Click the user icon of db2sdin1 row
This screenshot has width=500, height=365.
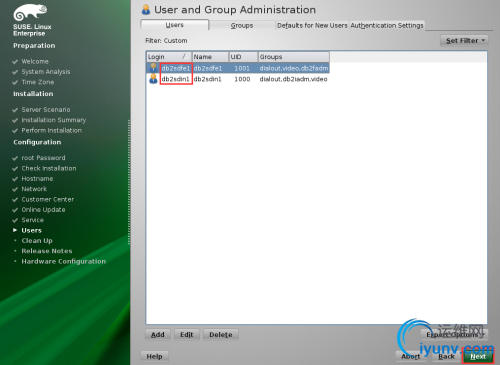point(153,79)
